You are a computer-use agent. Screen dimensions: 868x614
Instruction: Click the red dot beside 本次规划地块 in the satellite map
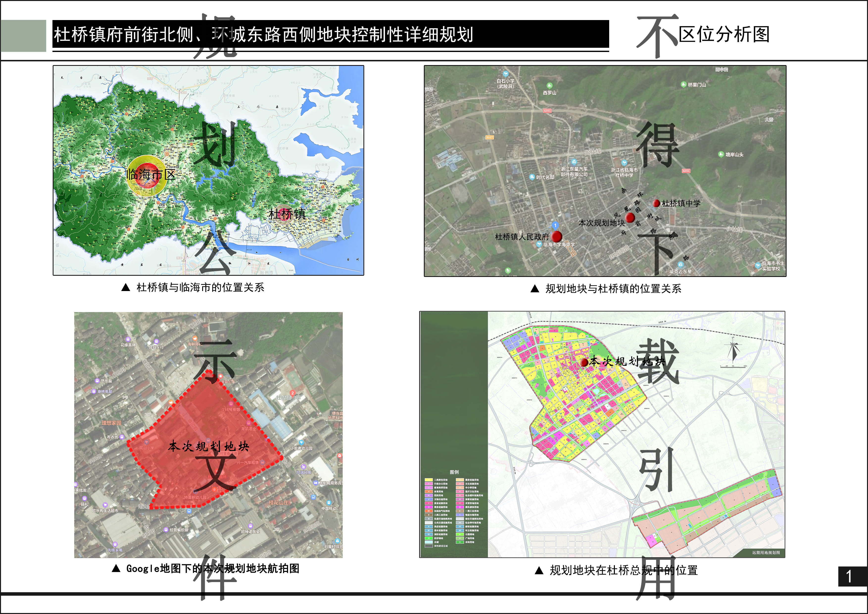[630, 217]
